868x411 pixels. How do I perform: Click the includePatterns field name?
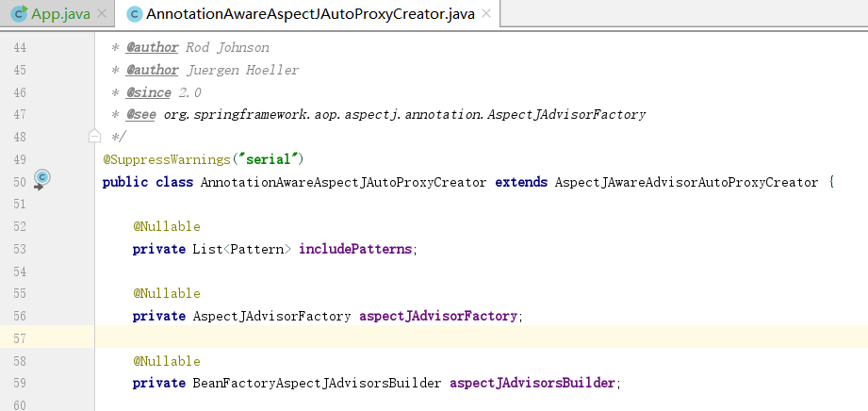[355, 249]
